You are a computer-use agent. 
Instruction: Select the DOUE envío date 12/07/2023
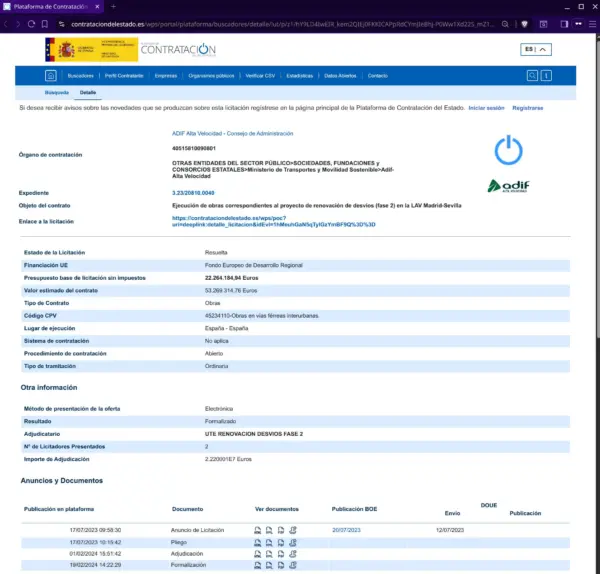click(x=450, y=530)
